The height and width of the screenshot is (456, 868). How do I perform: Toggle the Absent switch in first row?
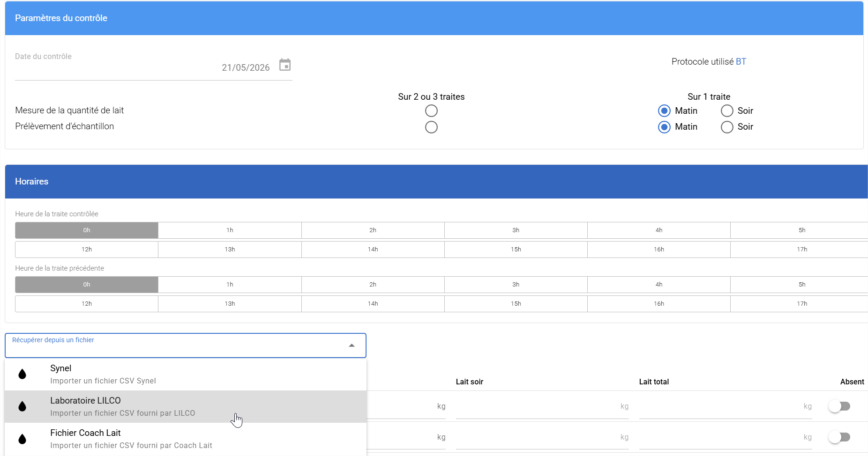tap(839, 406)
